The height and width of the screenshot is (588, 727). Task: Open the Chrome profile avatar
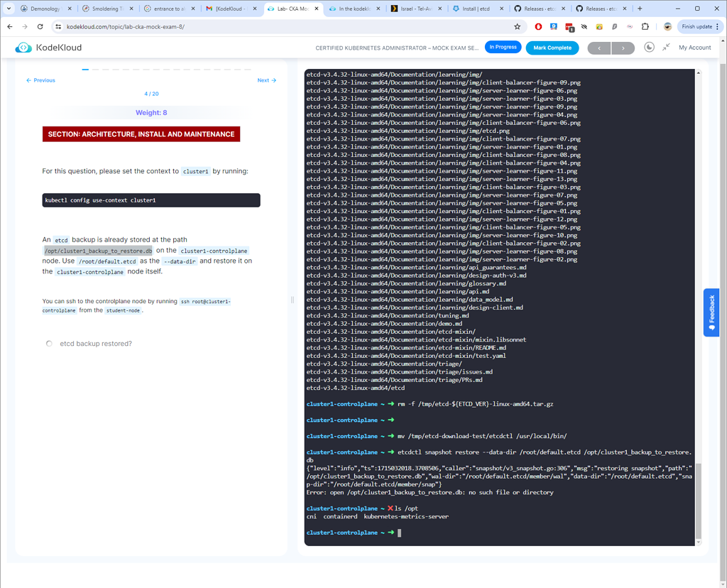pos(667,27)
